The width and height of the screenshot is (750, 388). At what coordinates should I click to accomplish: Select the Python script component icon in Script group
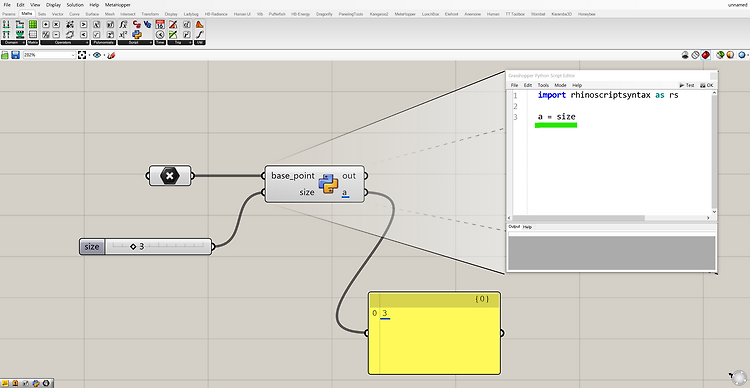(x=136, y=34)
